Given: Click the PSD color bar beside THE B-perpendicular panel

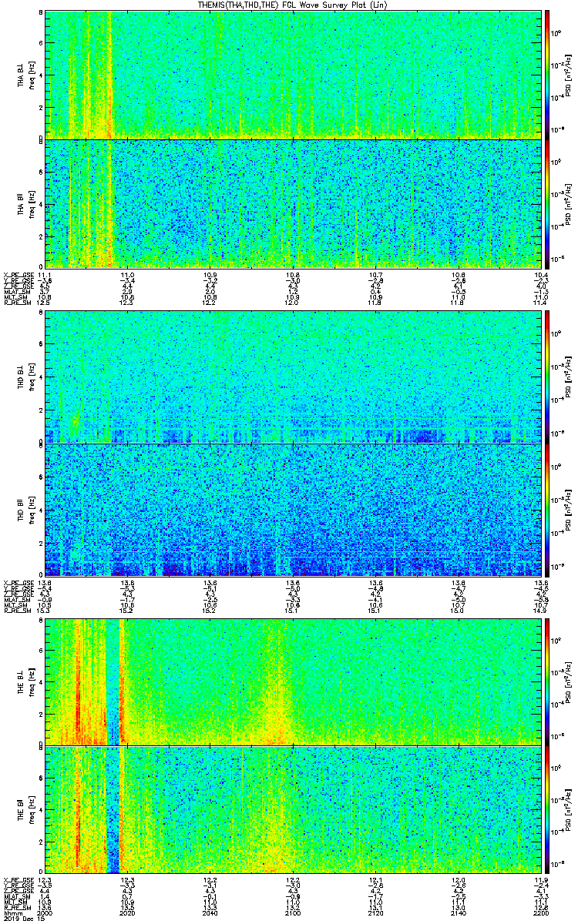Looking at the screenshot, I should 548,681.
